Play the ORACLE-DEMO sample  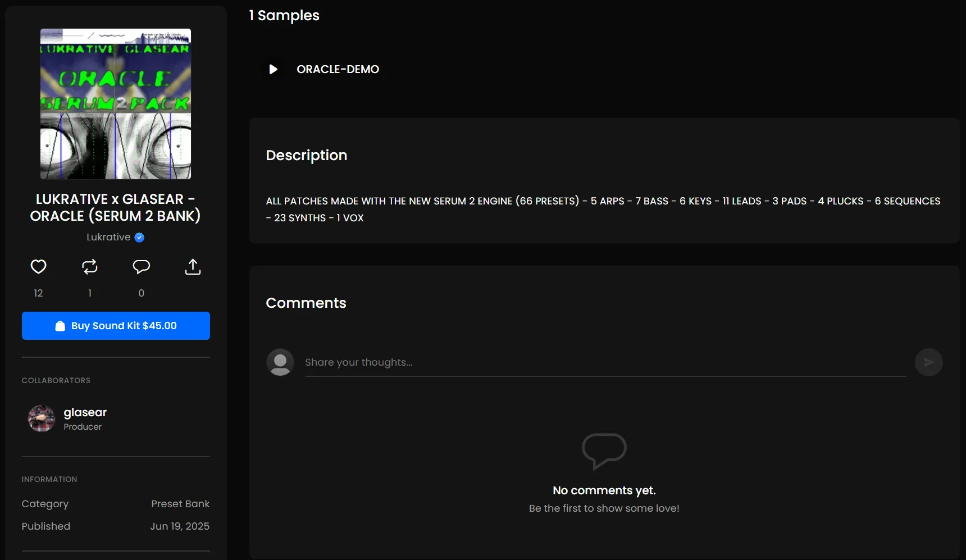(274, 69)
